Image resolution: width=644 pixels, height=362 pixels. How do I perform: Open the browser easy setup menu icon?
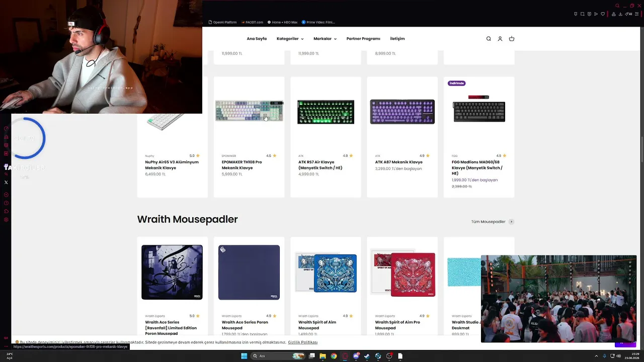point(637,14)
